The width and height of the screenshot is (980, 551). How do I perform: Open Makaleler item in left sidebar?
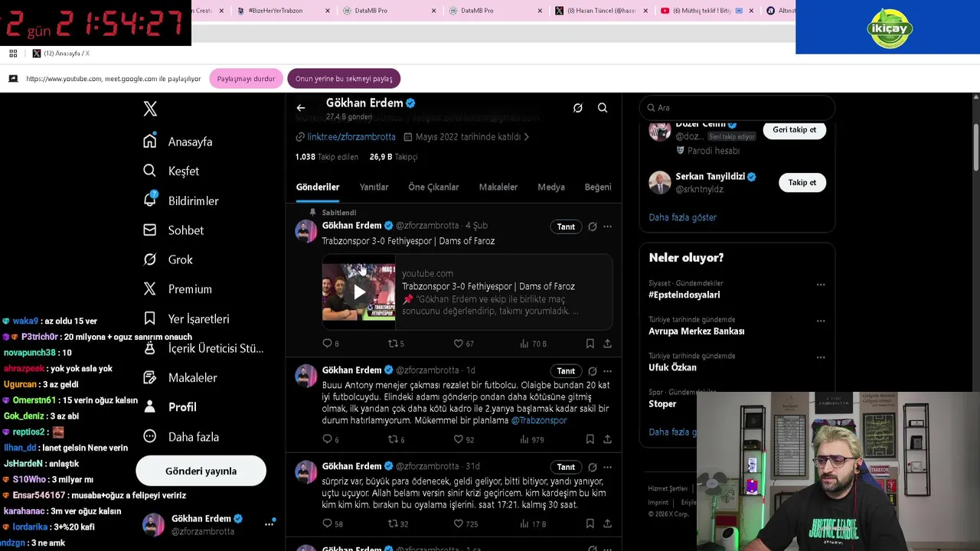coord(181,377)
